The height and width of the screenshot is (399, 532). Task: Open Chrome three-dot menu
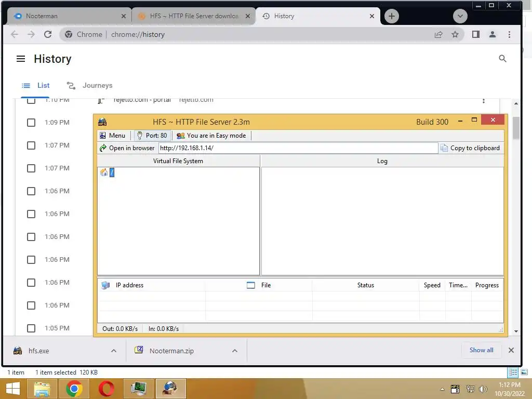tap(509, 34)
